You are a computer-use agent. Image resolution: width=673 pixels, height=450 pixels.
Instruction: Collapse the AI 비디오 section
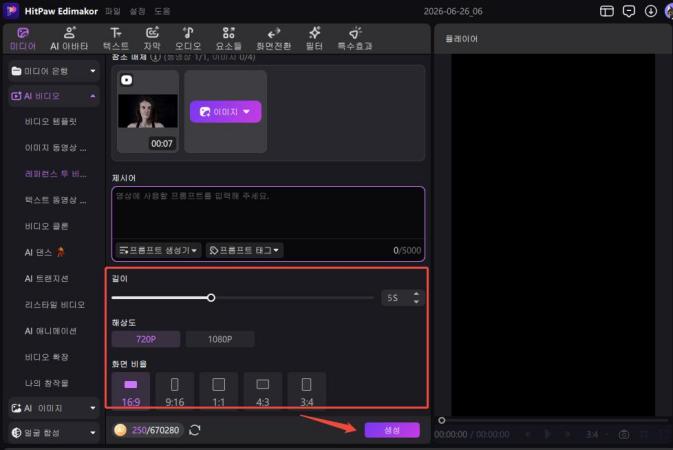54,96
